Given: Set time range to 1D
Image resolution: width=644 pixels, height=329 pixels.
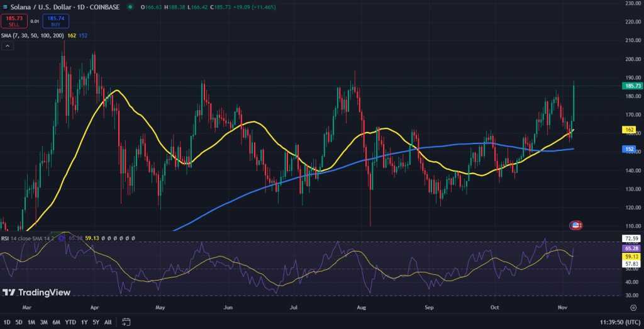Looking at the screenshot, I should click(7, 322).
